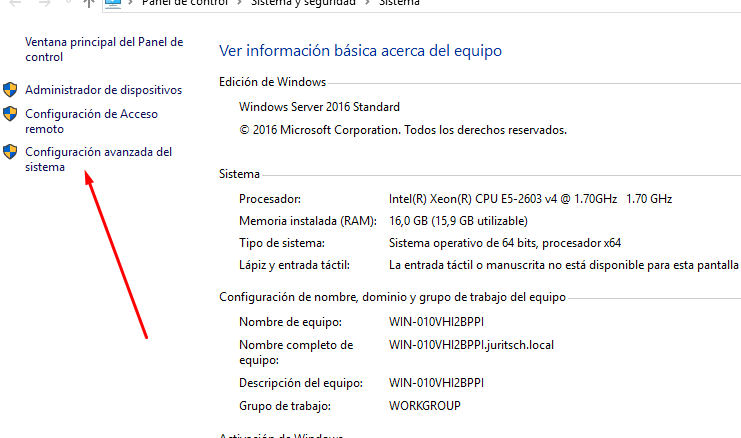
Task: Click Memoria instalada (RAM) label
Action: (x=308, y=221)
